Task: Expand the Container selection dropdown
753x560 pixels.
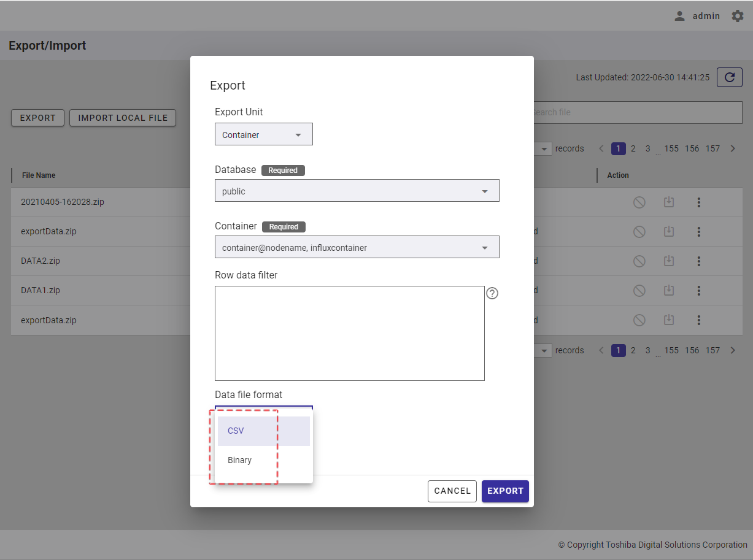Action: pos(357,248)
